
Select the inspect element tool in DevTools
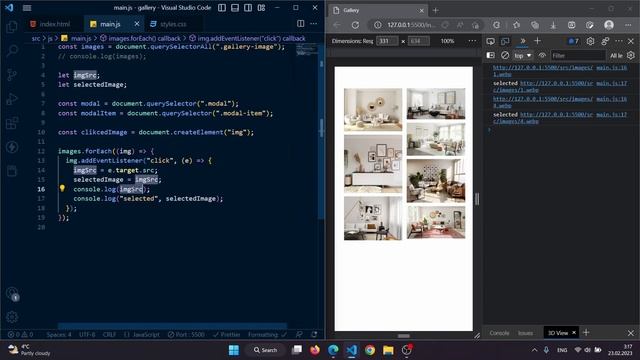pos(490,41)
